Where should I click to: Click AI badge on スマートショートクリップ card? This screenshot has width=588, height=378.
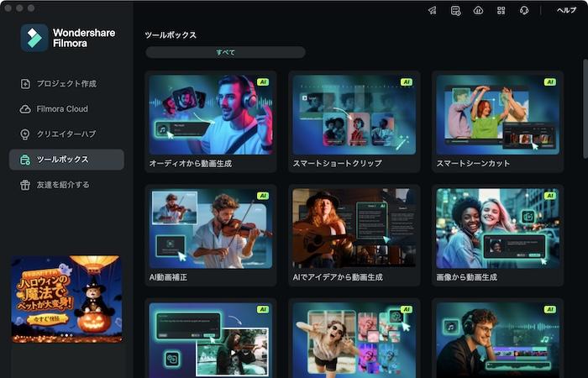coord(406,82)
